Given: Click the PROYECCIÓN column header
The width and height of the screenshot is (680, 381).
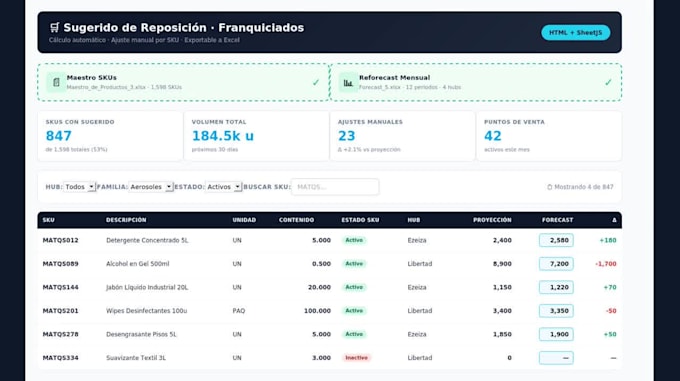Looking at the screenshot, I should click(x=492, y=220).
